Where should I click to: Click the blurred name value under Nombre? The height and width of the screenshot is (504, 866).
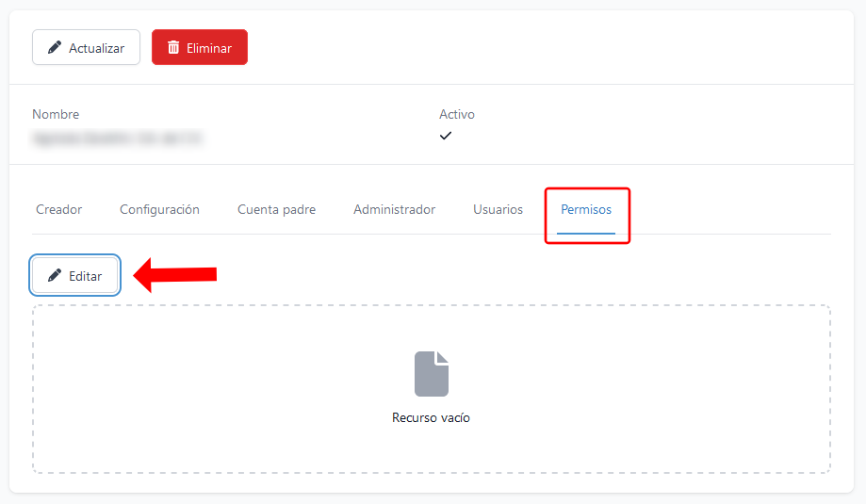117,138
